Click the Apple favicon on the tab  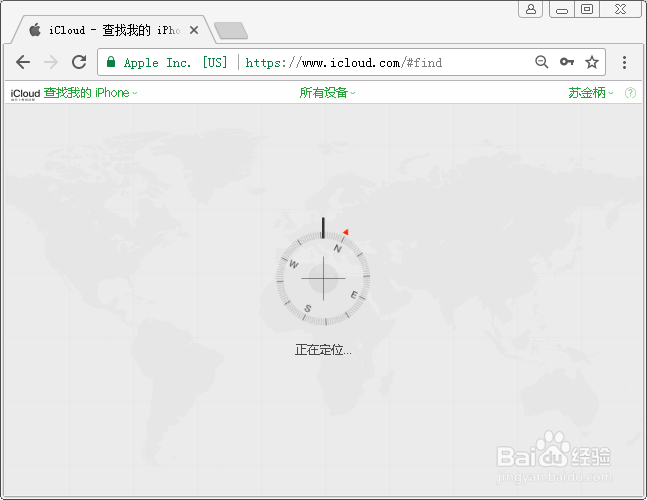point(35,30)
